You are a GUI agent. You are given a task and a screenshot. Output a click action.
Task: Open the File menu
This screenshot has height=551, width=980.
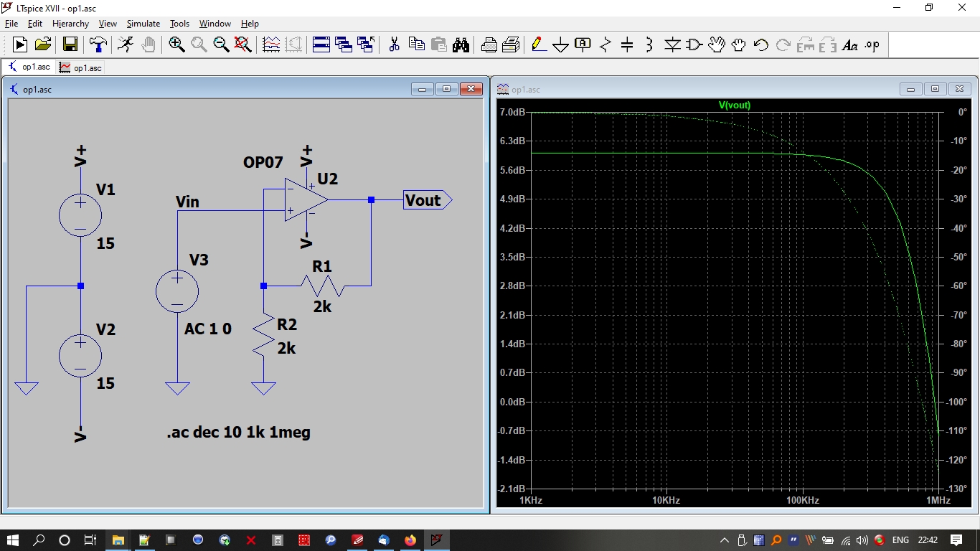point(11,24)
